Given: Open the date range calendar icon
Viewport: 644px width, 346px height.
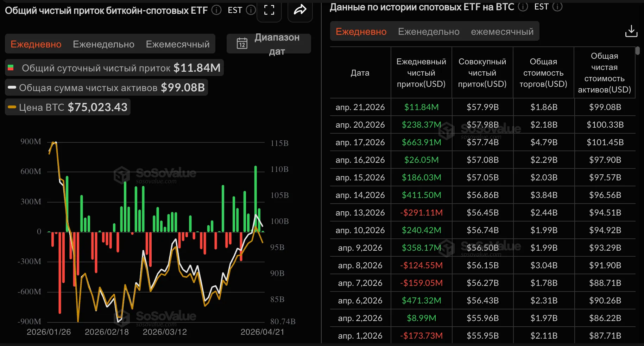Looking at the screenshot, I should pyautogui.click(x=242, y=44).
